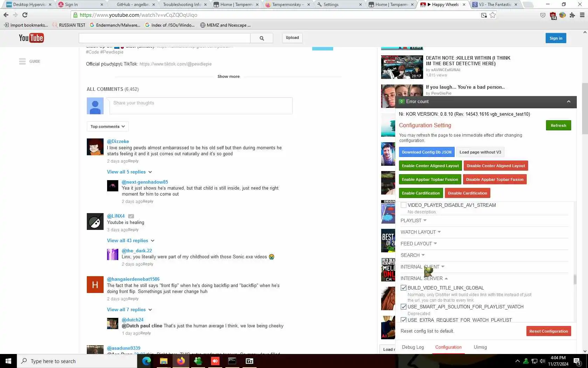Click Enable Center Aligned Layout button

[x=430, y=166]
